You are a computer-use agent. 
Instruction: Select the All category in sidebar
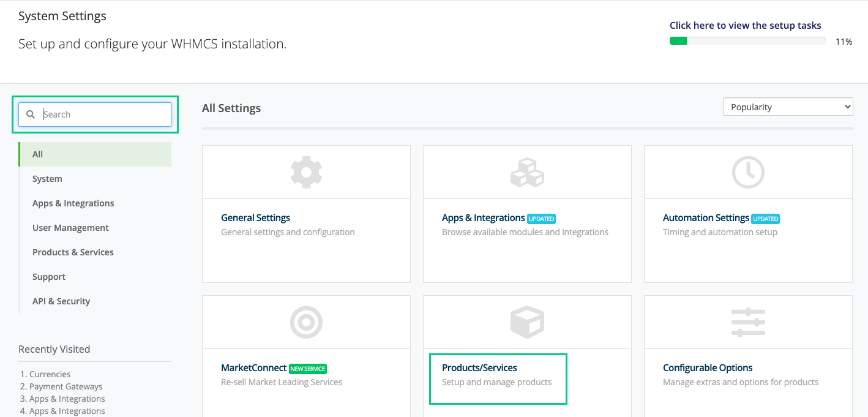tap(95, 154)
